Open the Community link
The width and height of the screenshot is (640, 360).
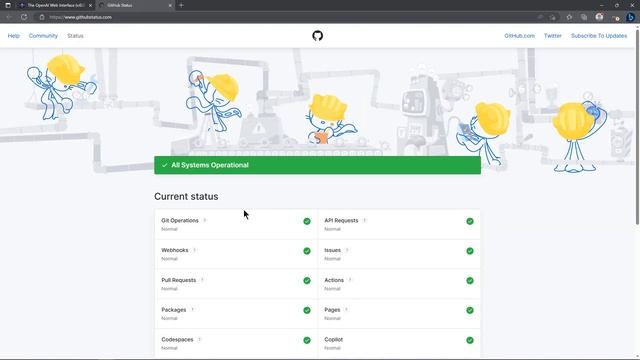pos(43,36)
